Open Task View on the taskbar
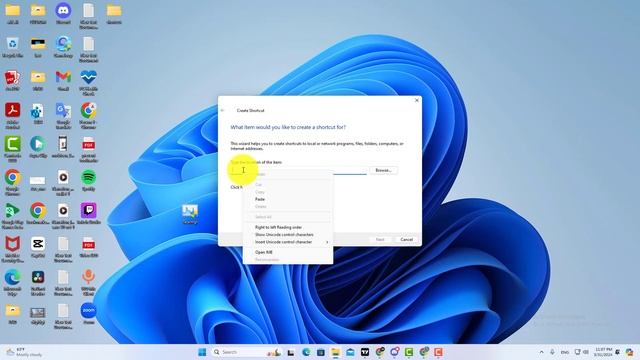The height and width of the screenshot is (360, 640). (291, 352)
